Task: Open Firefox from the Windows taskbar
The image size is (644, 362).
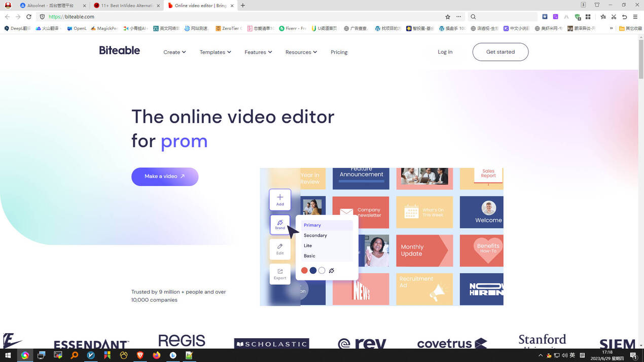Action: (157, 355)
